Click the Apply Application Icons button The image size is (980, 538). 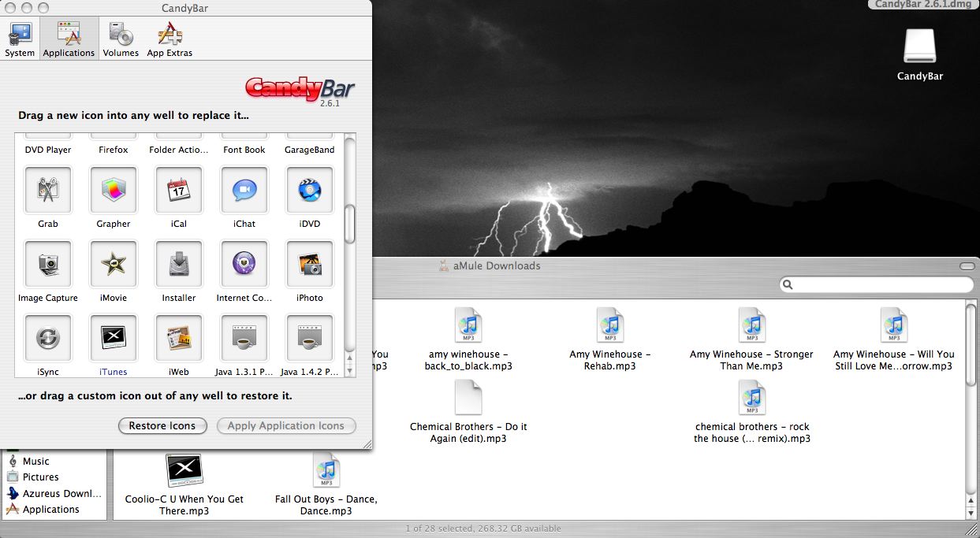tap(286, 425)
